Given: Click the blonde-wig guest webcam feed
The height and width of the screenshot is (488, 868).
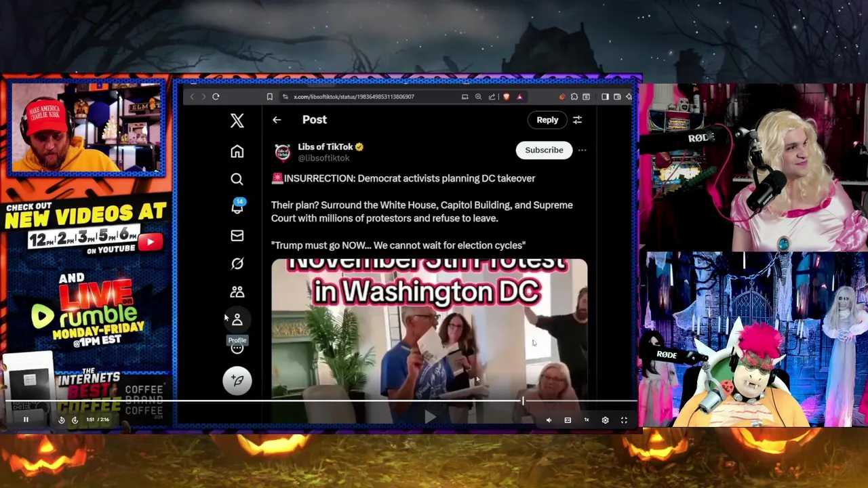Looking at the screenshot, I should click(753, 167).
